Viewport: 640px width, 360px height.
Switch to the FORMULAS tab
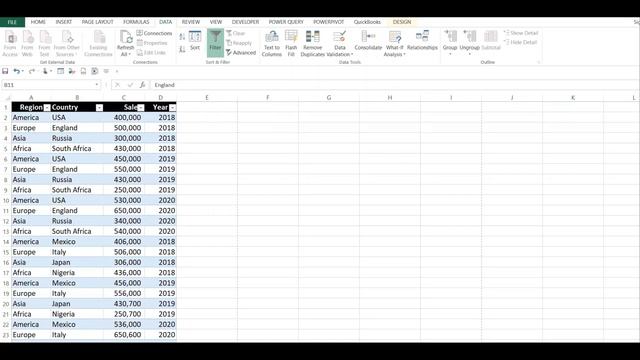click(136, 22)
